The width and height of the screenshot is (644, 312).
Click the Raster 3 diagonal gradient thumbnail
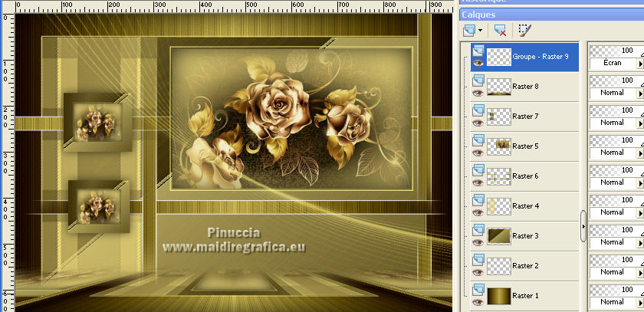499,236
